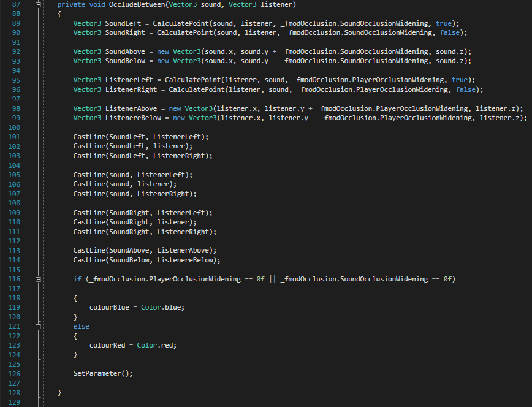This screenshot has width=532, height=407.
Task: Click the 'true' keyword on line 95
Action: point(460,80)
